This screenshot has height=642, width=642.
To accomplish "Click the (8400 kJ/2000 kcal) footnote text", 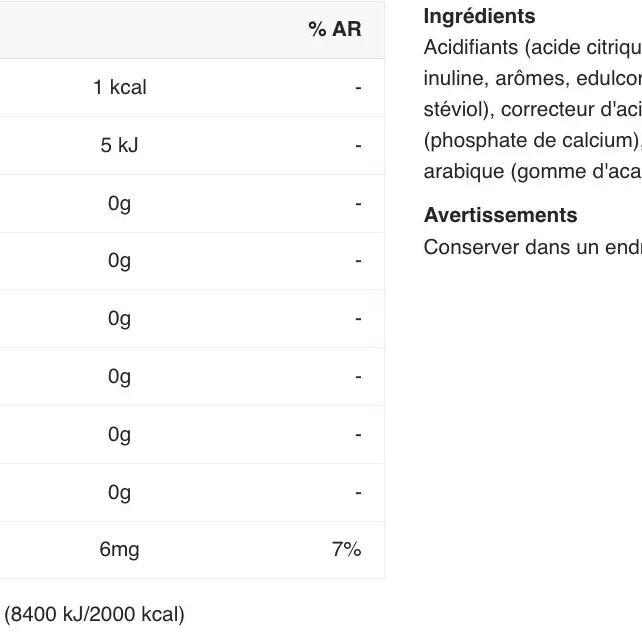I will click(95, 614).
